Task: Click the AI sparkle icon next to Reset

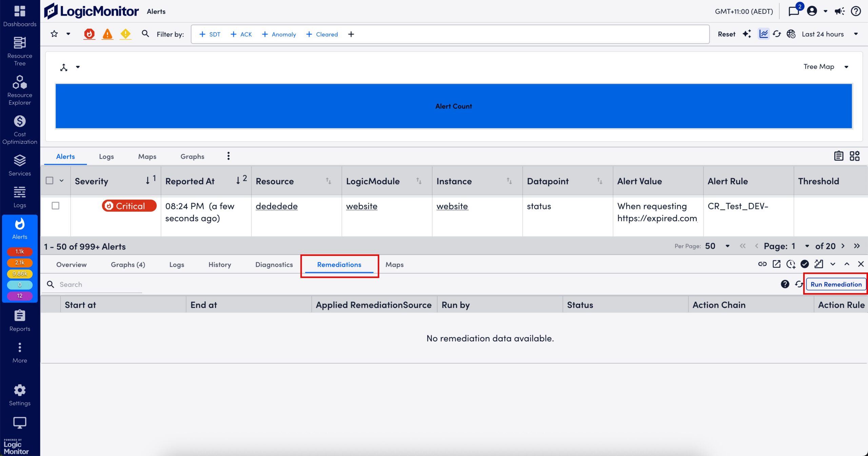Action: tap(747, 34)
